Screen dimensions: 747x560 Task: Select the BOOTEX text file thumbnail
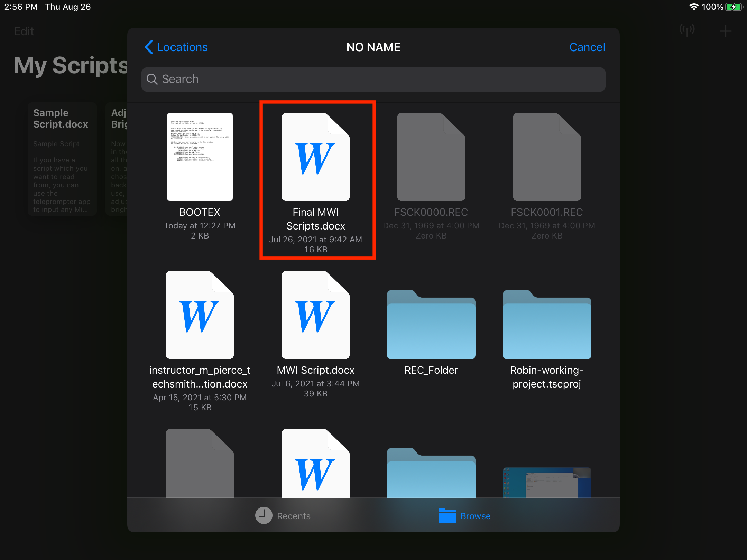200,157
